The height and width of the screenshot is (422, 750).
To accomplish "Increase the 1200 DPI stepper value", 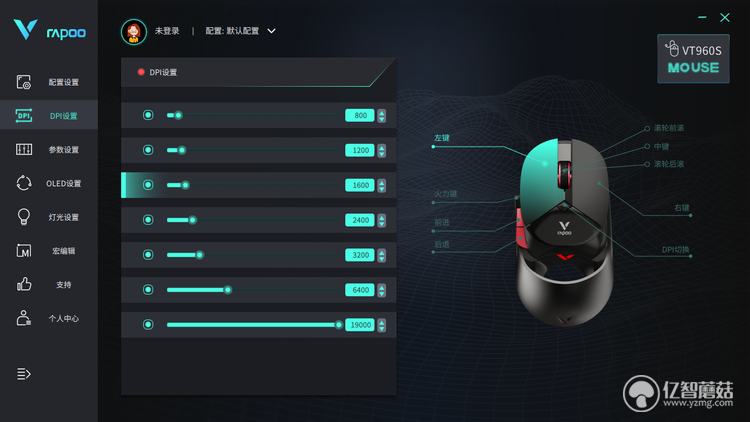I will pos(382,147).
